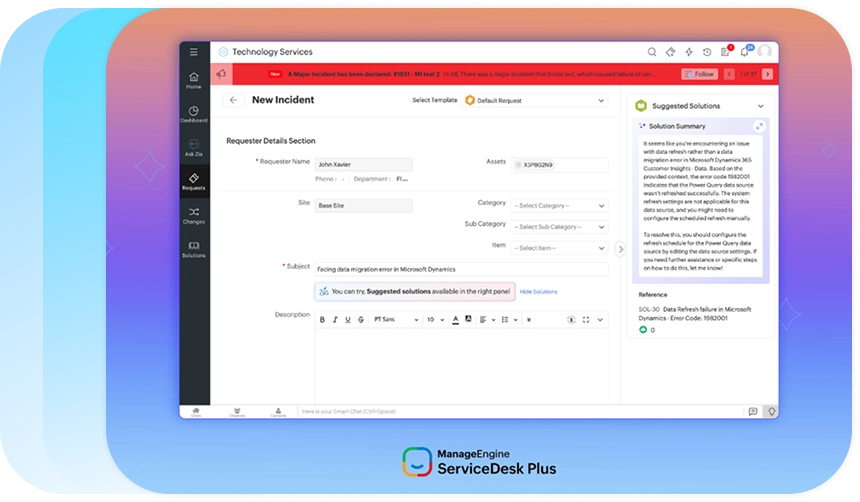This screenshot has height=502, width=860.
Task: Show next announcement in red banner
Action: point(767,74)
